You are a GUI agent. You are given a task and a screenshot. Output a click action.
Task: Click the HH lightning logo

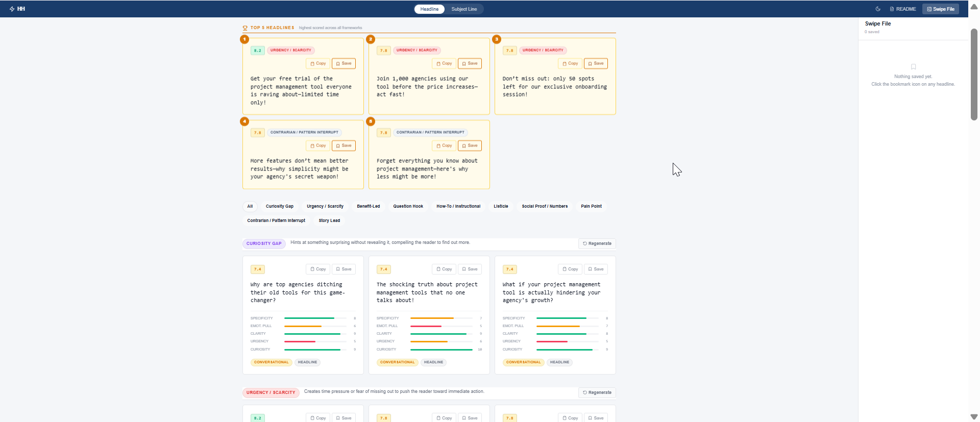[17, 9]
